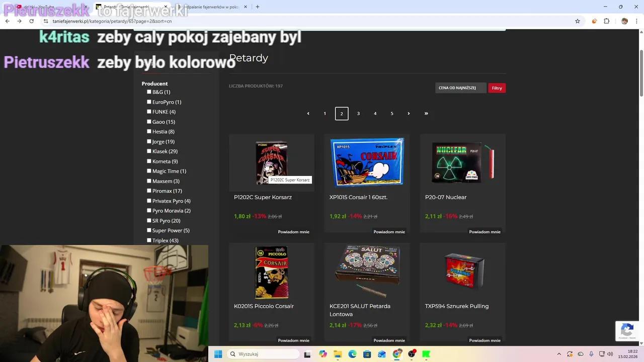The width and height of the screenshot is (644, 362).
Task: Open the OBS icon on the taskbar
Action: [412, 354]
